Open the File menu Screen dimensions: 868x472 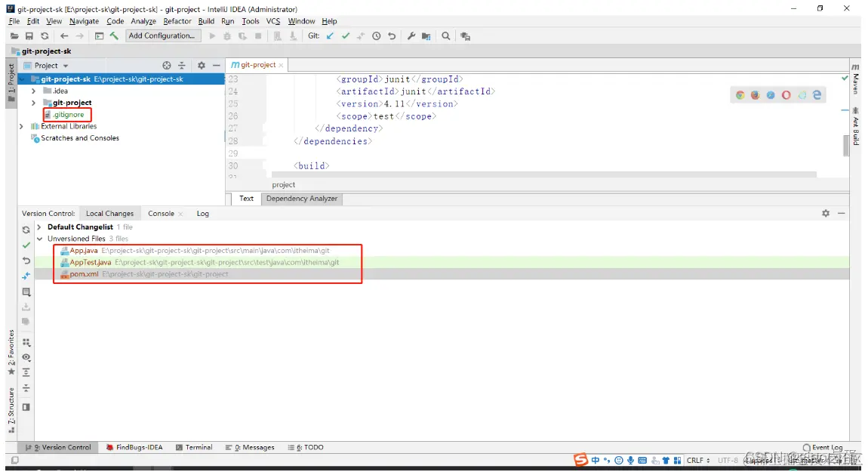click(x=14, y=21)
